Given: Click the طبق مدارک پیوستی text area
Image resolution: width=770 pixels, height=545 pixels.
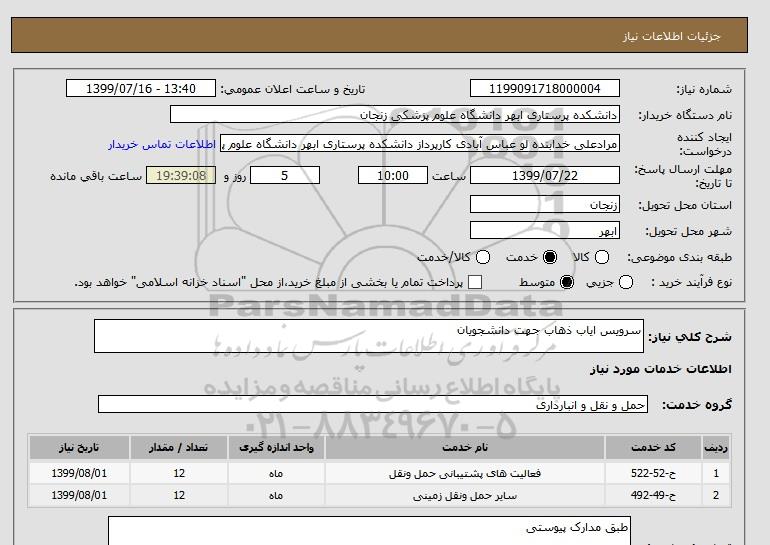Looking at the screenshot, I should (369, 530).
